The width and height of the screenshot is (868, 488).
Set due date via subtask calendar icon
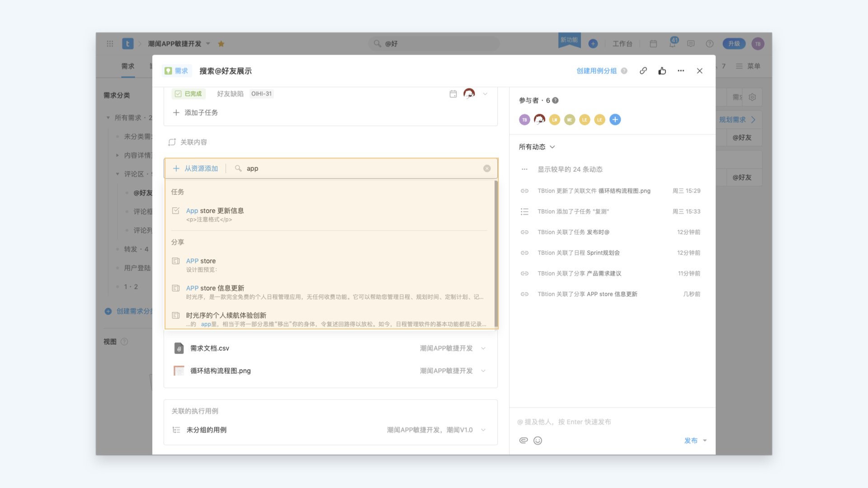453,94
